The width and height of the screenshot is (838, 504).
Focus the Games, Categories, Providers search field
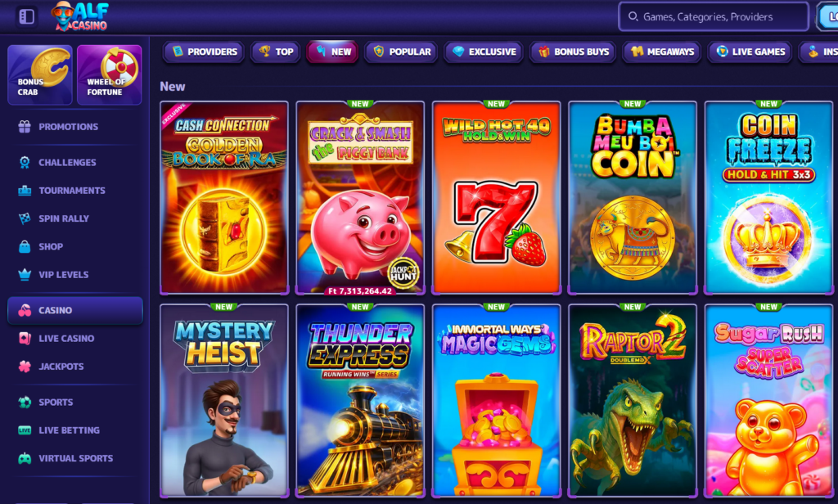click(714, 16)
